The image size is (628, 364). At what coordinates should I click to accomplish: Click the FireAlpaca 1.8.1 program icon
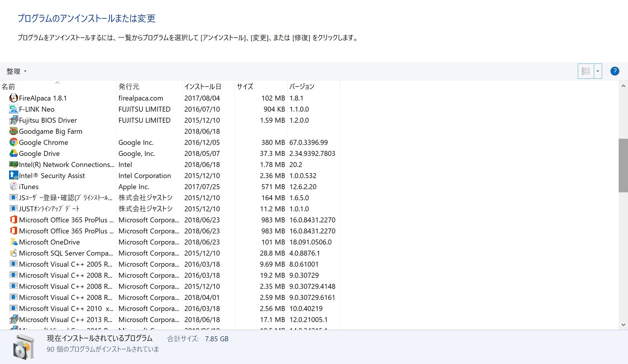tap(13, 98)
